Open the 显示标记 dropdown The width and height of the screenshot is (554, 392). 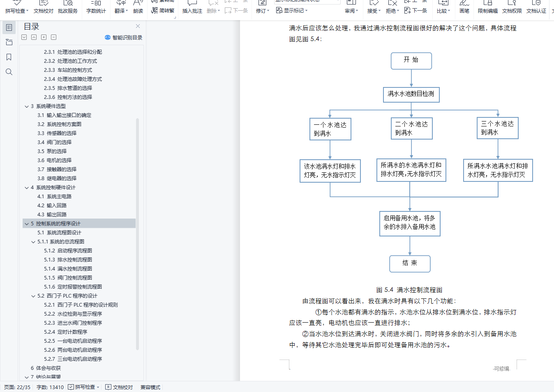[x=292, y=11]
